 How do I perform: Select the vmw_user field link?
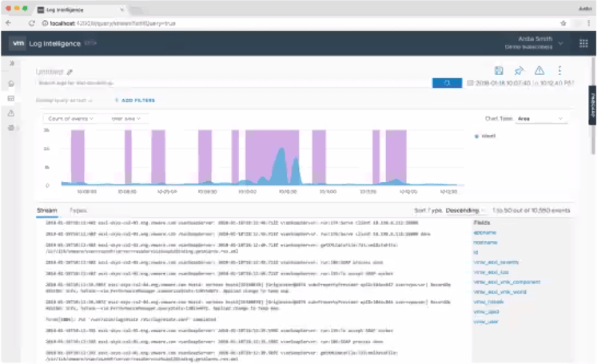pos(486,322)
